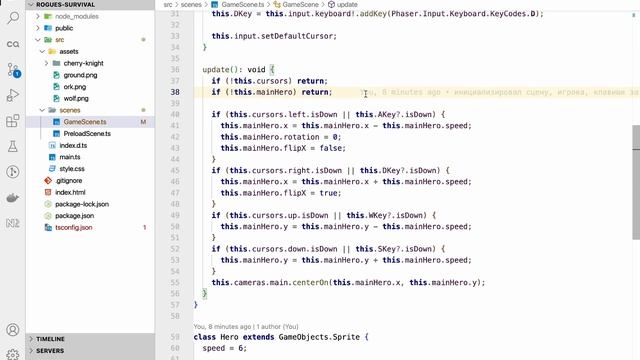
Task: Click 'this.mainHero.rotation = 0;' line
Action: click(281, 137)
